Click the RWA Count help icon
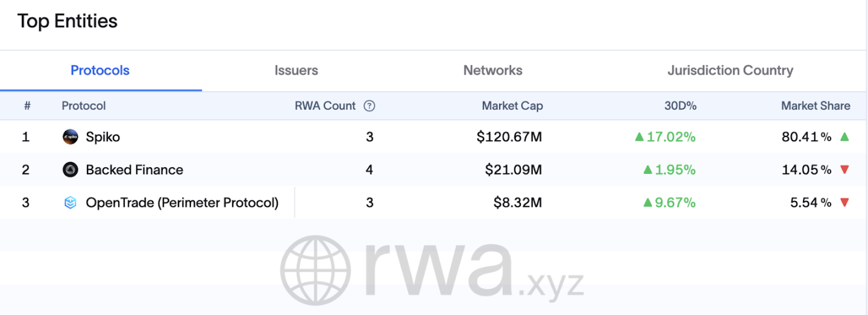 point(370,106)
